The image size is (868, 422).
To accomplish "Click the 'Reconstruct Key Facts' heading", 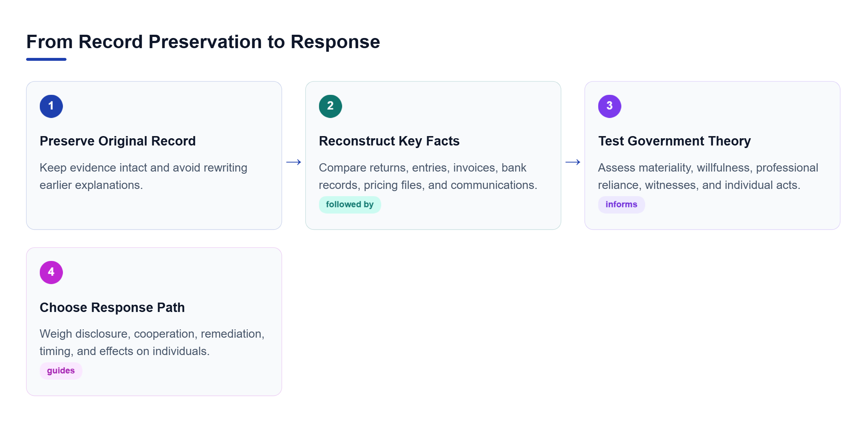I will [x=389, y=141].
